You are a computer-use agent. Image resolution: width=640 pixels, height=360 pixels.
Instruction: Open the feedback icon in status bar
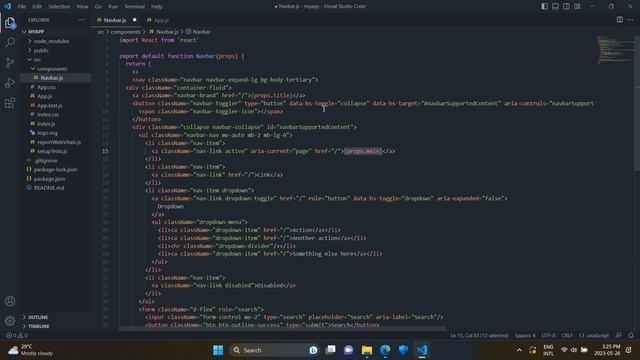pos(619,335)
